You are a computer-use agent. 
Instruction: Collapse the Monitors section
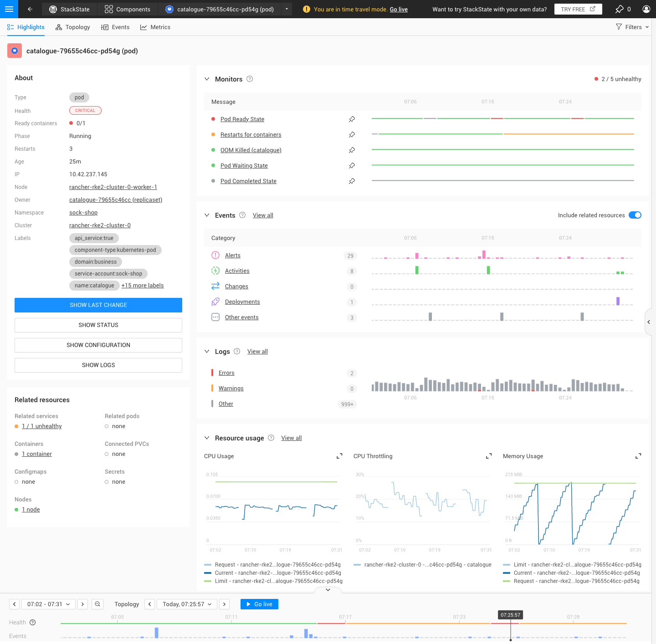[x=207, y=79]
